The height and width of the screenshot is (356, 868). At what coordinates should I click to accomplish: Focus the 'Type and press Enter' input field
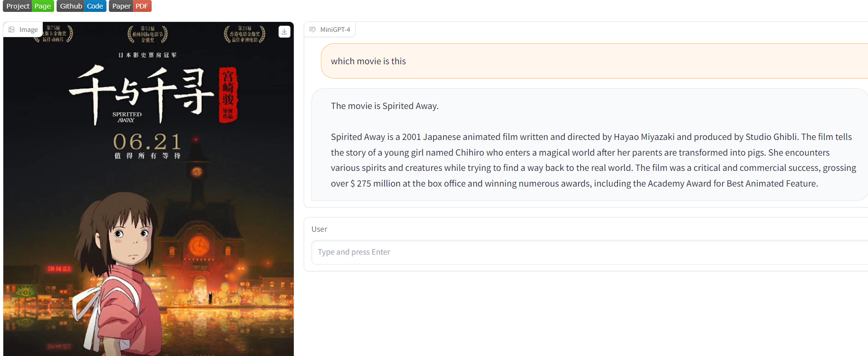point(589,252)
